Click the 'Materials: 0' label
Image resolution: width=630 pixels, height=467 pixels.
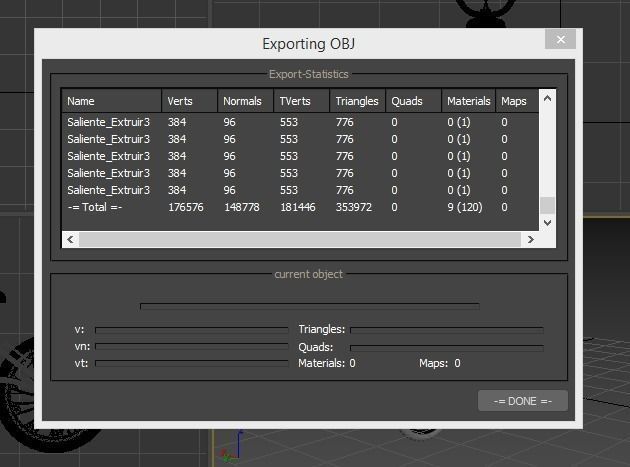click(327, 363)
